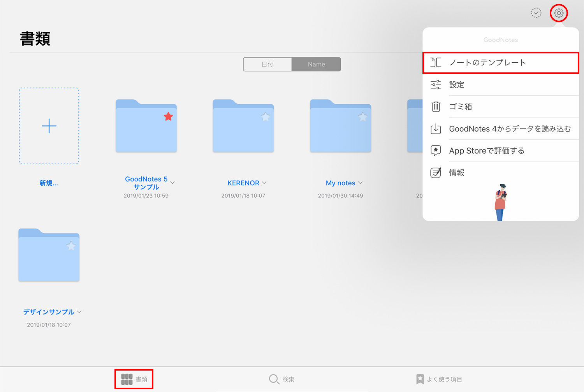Open KERENOR folder name link
This screenshot has width=584, height=392.
(x=243, y=183)
